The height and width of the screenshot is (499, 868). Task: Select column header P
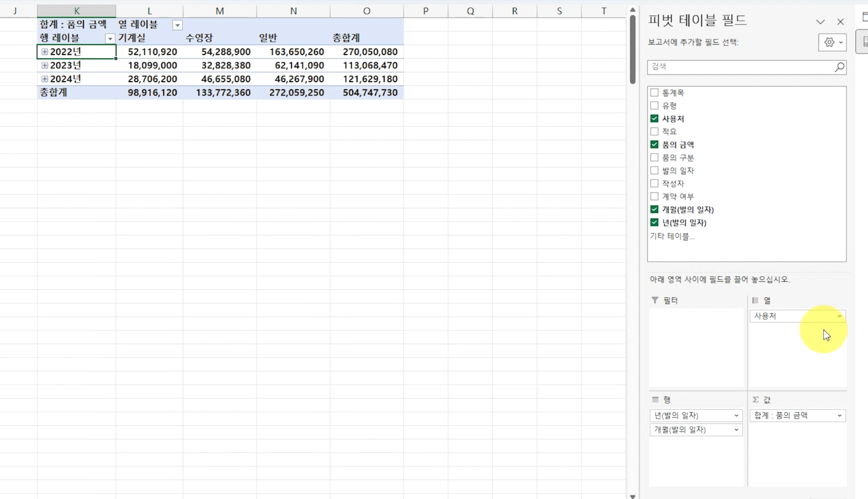pyautogui.click(x=425, y=11)
